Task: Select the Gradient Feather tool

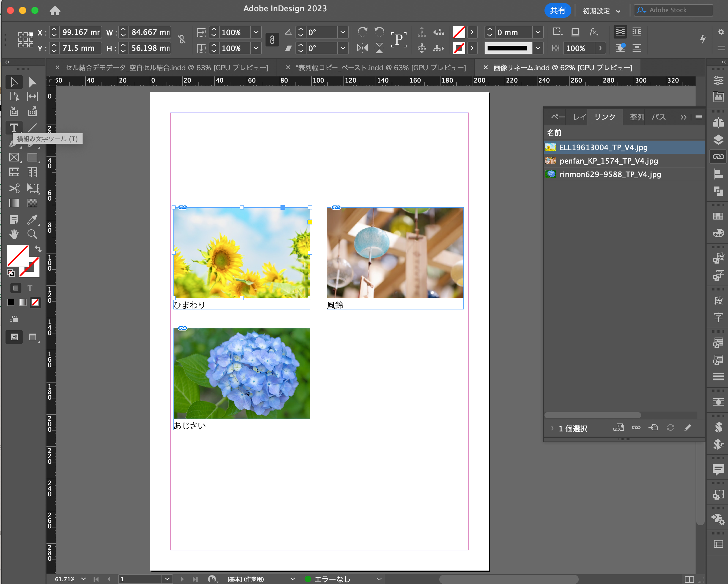Action: 32,203
